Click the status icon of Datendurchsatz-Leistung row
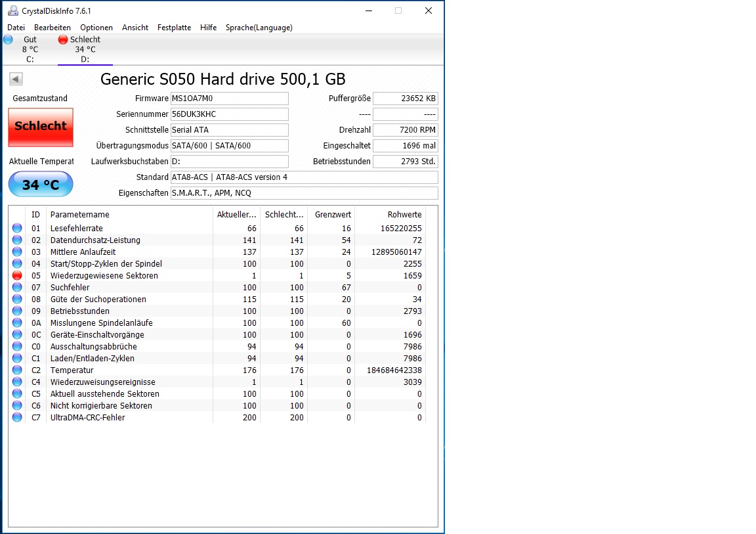This screenshot has height=534, width=756. (x=17, y=240)
